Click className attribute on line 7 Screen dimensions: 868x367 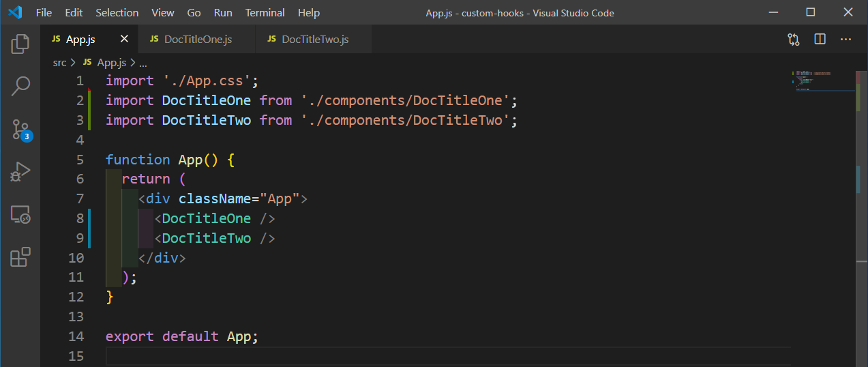coord(215,199)
